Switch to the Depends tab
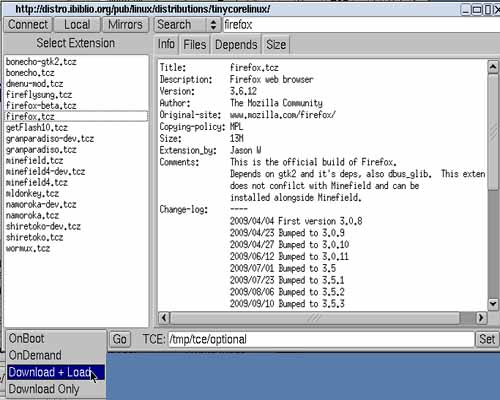The width and height of the screenshot is (500, 400). (x=236, y=45)
